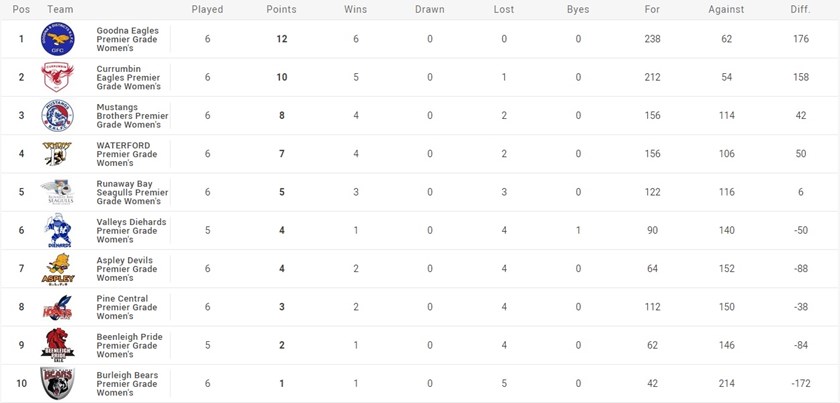Open the Runaway Bay Seagulls logo
This screenshot has width=840, height=403.
[x=57, y=192]
